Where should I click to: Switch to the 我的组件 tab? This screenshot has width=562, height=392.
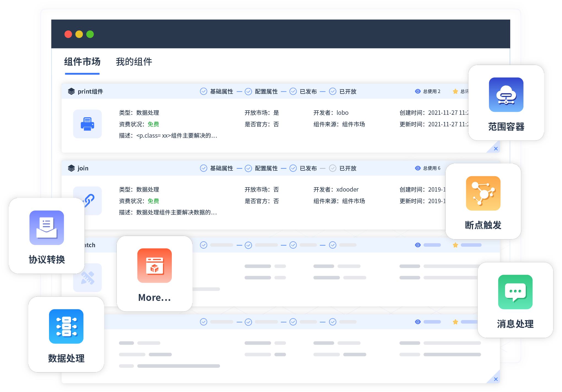134,62
